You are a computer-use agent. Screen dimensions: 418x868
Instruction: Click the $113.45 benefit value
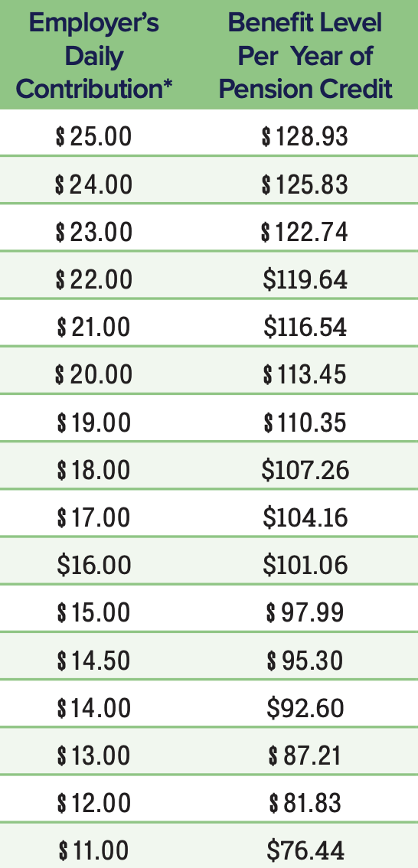point(305,374)
